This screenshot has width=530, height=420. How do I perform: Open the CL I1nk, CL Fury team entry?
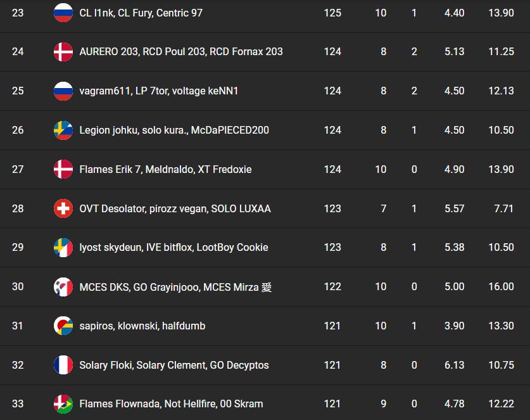141,13
